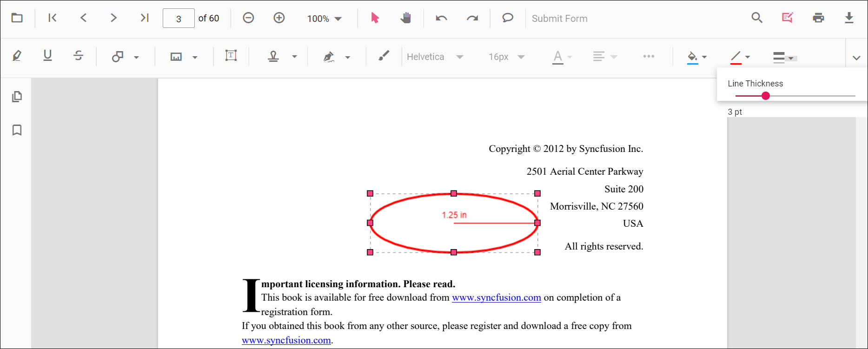Toggle the annotation edit toolbar icon

click(787, 18)
